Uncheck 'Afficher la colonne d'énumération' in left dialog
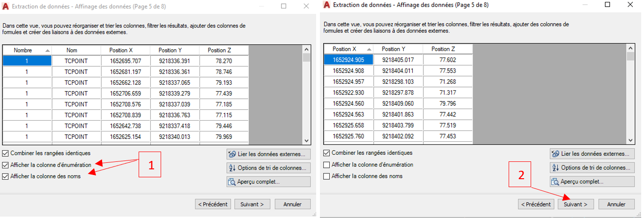The width and height of the screenshot is (644, 218). [x=5, y=165]
